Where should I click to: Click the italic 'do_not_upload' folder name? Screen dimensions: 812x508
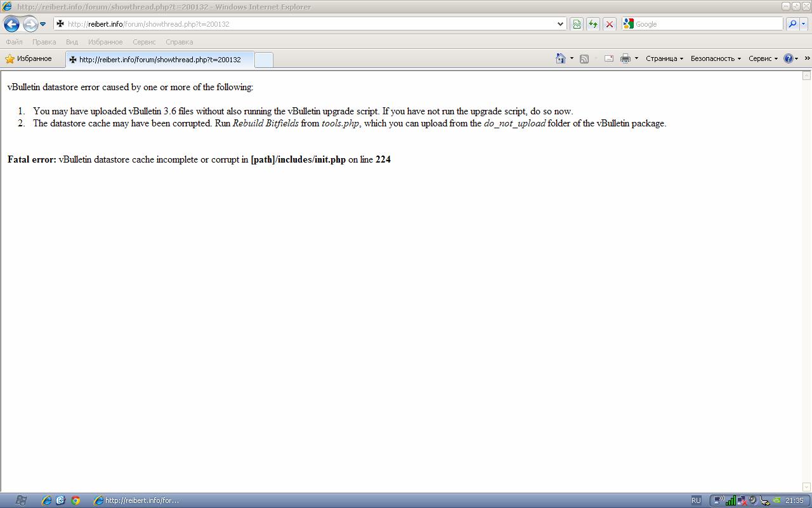(514, 123)
